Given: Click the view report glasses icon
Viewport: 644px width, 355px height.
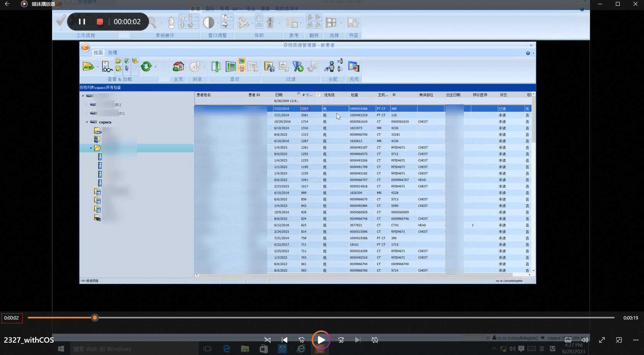Looking at the screenshot, I should click(x=107, y=67).
